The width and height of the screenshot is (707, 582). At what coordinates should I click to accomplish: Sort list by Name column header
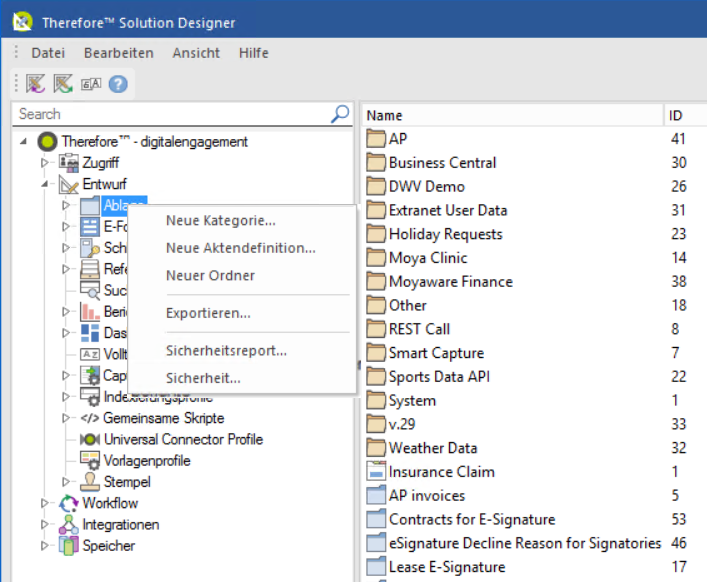[514, 115]
